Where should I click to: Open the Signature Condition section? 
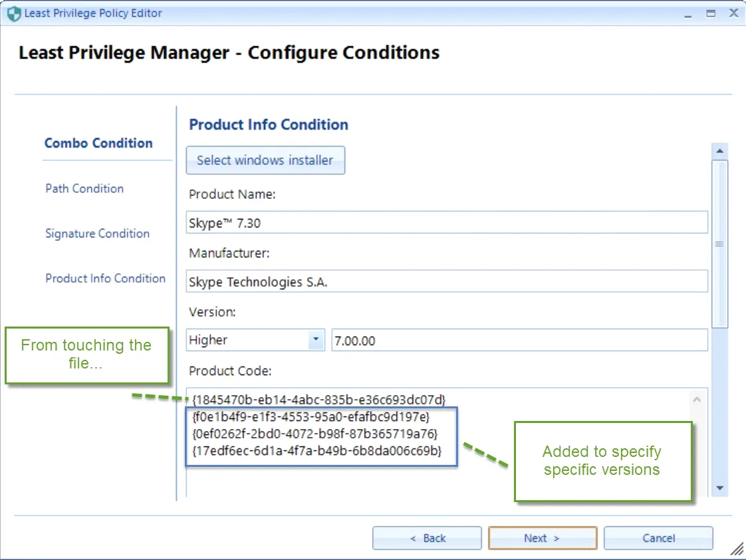pyautogui.click(x=97, y=233)
